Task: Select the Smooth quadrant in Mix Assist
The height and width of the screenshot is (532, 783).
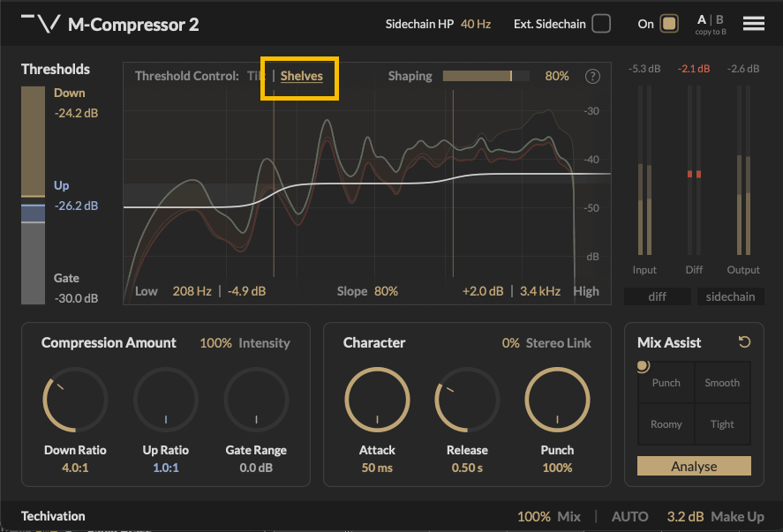Action: [722, 382]
